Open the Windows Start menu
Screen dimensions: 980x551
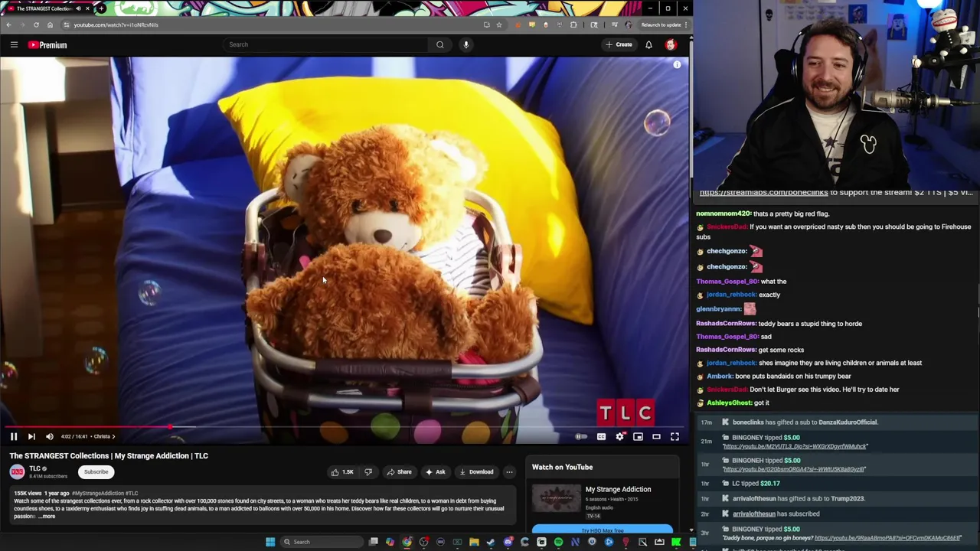[270, 542]
